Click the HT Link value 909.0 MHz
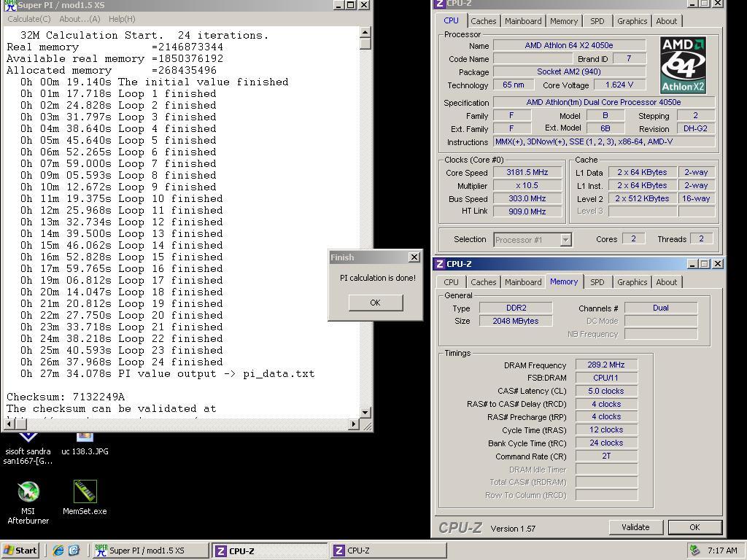 tap(527, 211)
